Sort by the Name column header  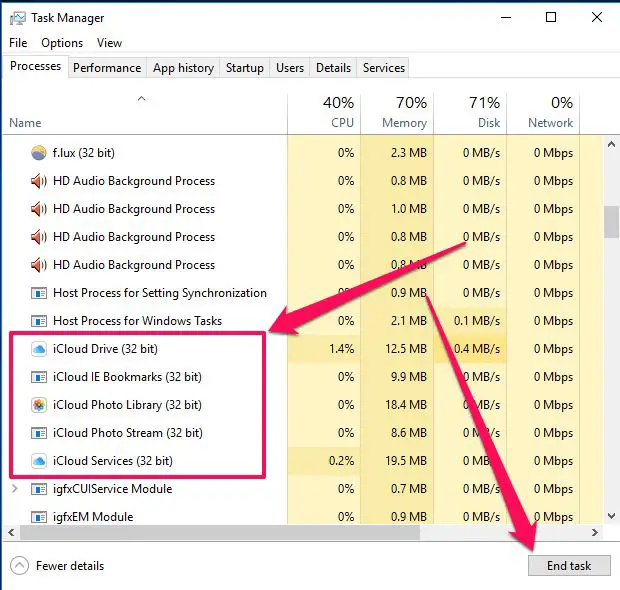25,123
